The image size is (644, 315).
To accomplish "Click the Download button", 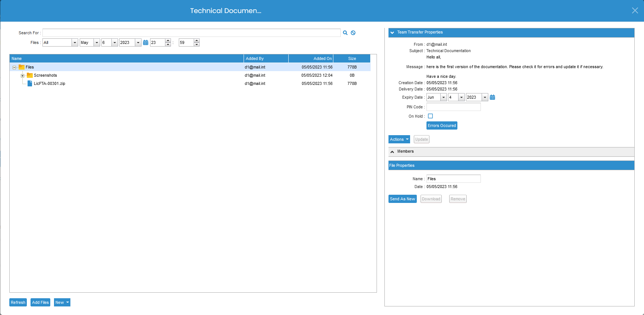I will point(431,199).
